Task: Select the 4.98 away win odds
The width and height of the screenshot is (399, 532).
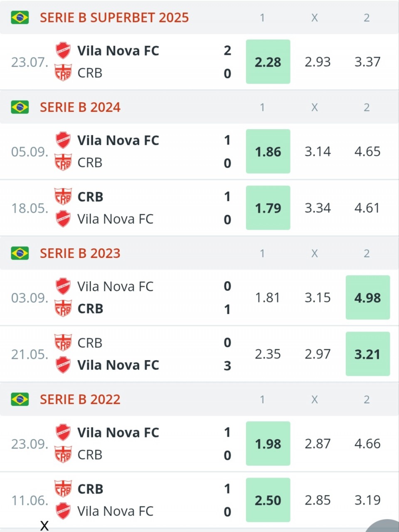Action: pyautogui.click(x=367, y=298)
